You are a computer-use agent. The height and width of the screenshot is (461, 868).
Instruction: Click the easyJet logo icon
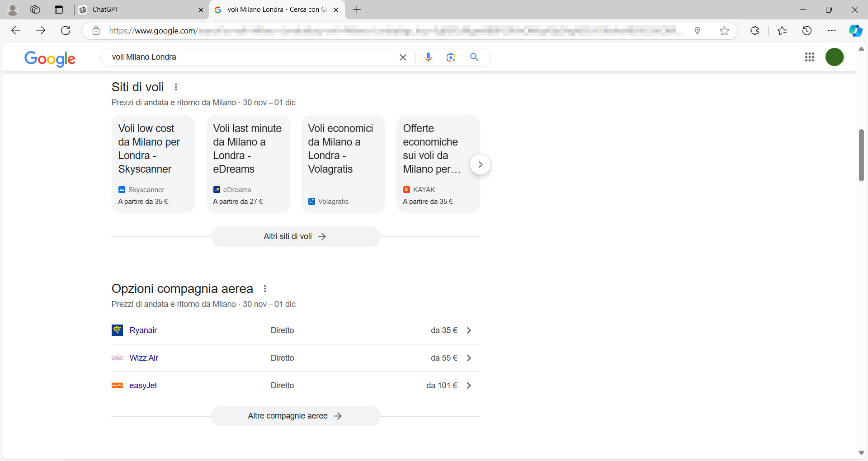pos(117,386)
